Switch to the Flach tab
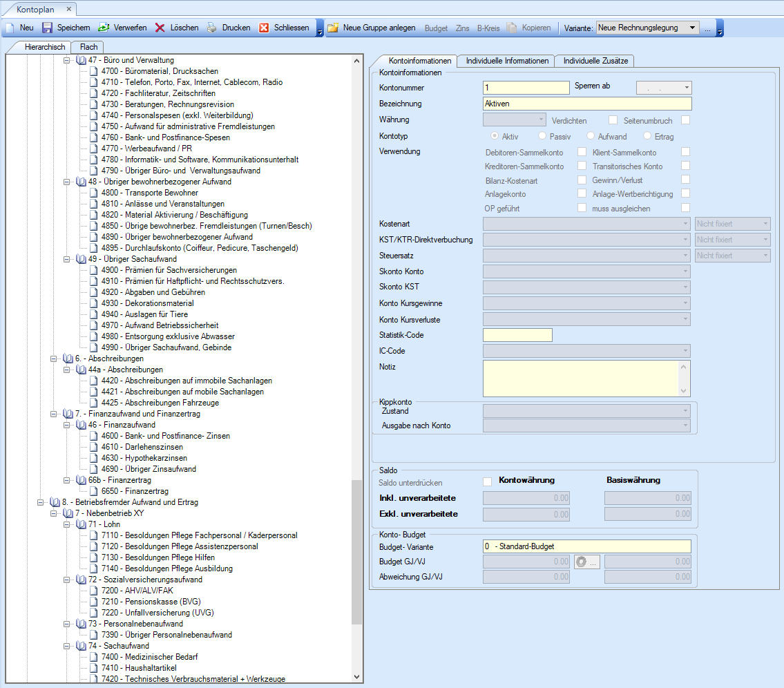The width and height of the screenshot is (784, 688). 88,47
